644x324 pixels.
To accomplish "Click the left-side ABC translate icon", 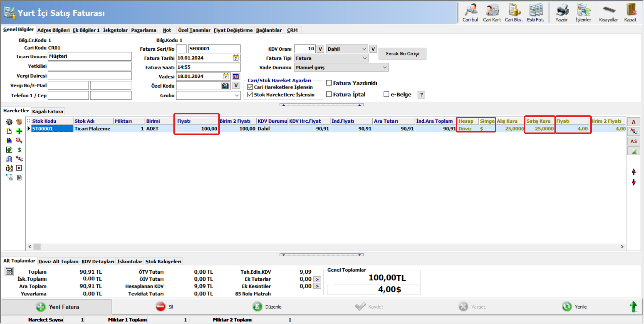I will coord(19,159).
